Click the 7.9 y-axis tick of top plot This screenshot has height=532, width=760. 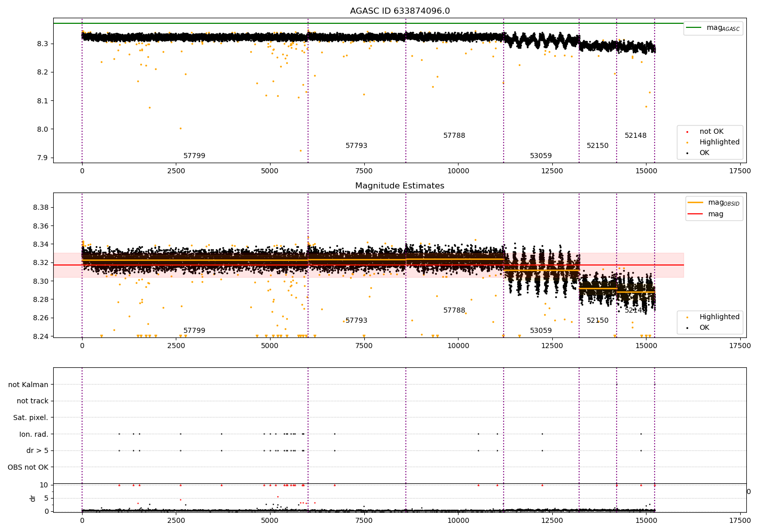point(43,158)
